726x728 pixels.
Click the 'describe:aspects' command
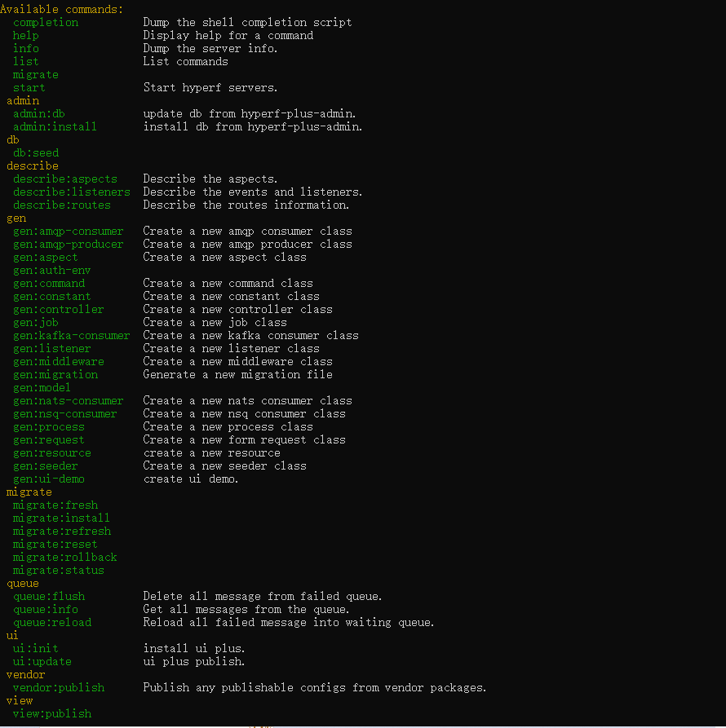pyautogui.click(x=65, y=179)
